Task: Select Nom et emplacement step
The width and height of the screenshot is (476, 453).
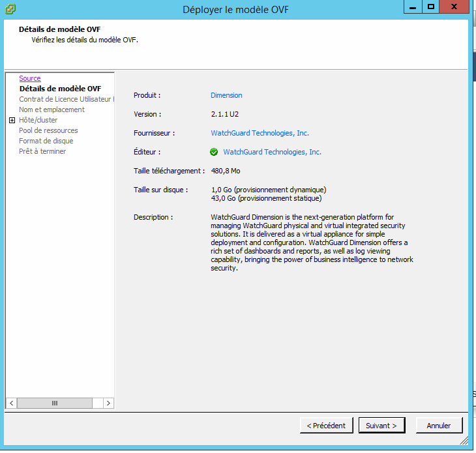Action: [52, 110]
